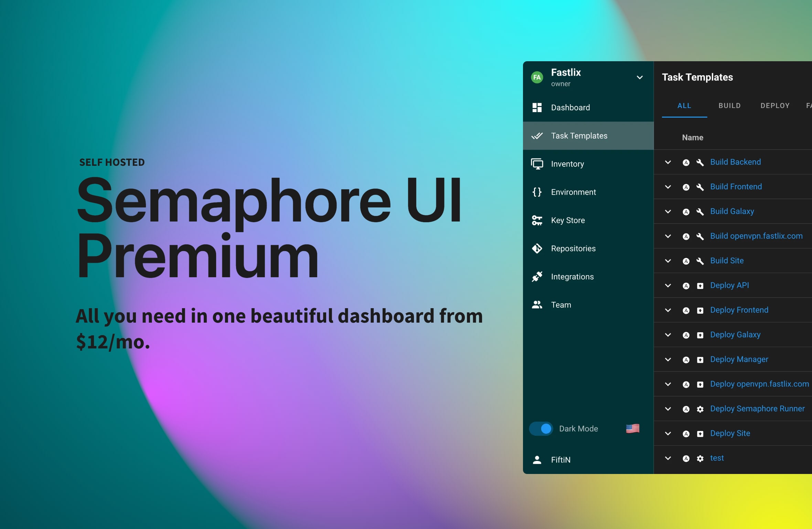
Task: Collapse the Deploy openvpn.fastlix.com row chevron
Action: coord(668,384)
